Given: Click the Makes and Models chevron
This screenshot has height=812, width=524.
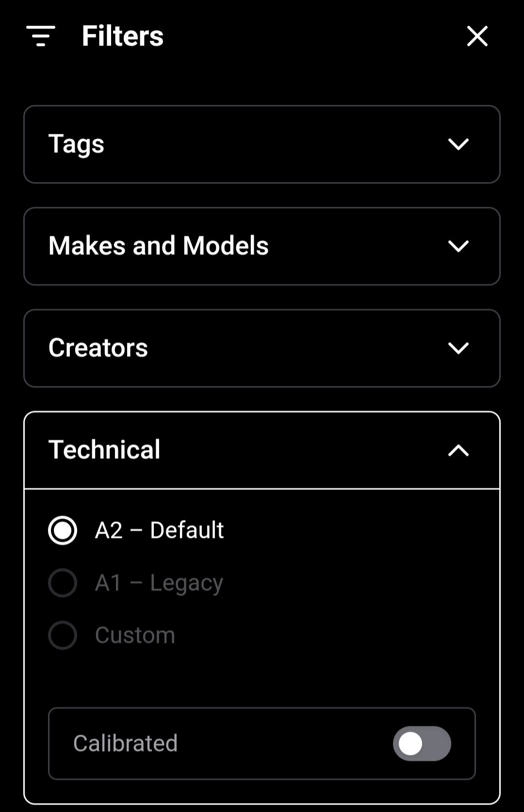Looking at the screenshot, I should coord(458,246).
